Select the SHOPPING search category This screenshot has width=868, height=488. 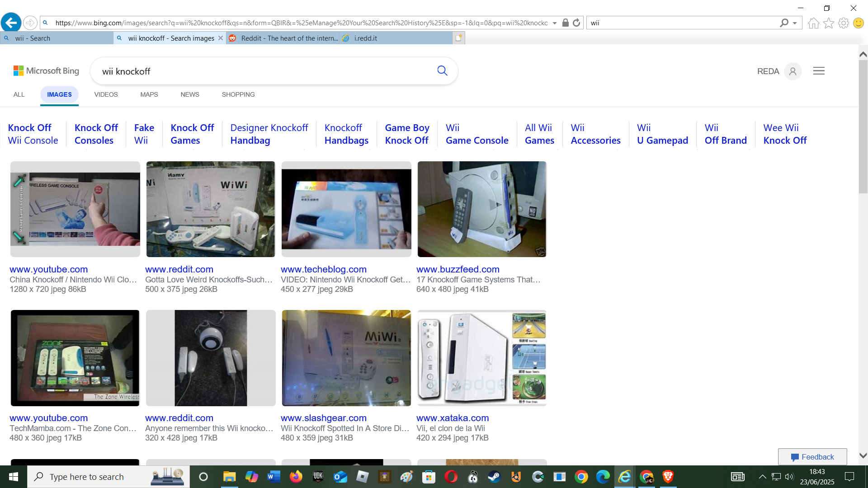(238, 94)
